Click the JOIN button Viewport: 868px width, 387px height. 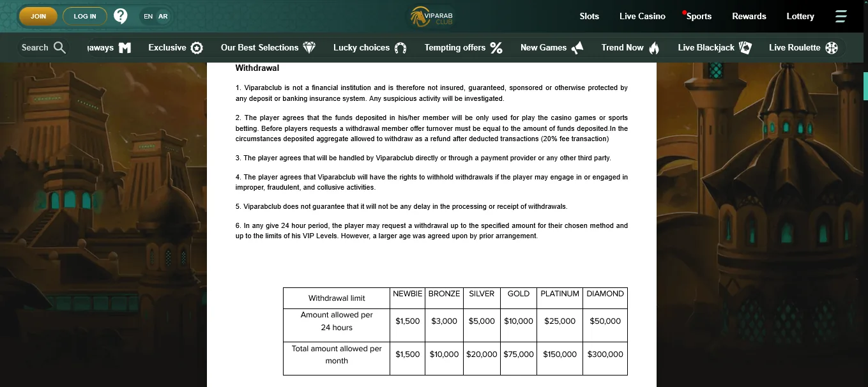pyautogui.click(x=38, y=16)
